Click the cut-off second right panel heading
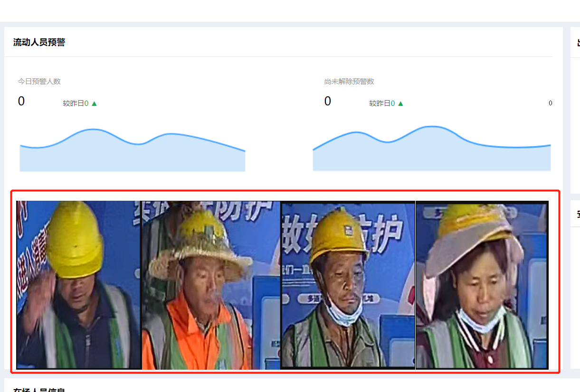Image resolution: width=580 pixels, height=392 pixels. click(578, 215)
